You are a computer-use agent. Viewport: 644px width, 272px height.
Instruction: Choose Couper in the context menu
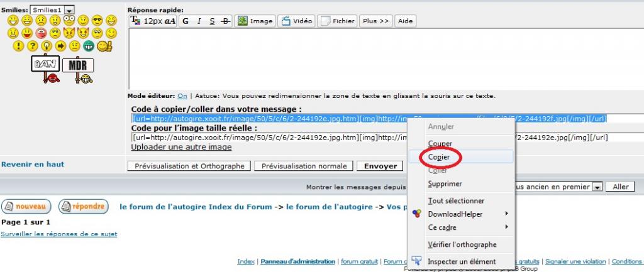coord(462,144)
